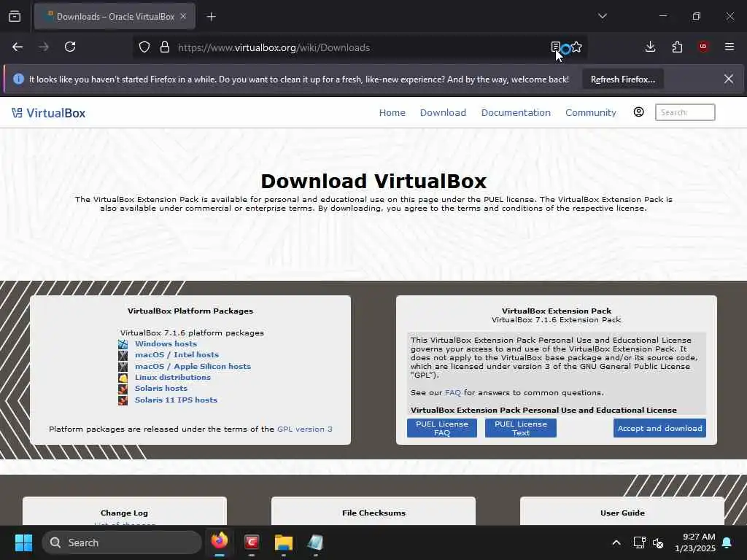Viewport: 747px width, 560px height.
Task: Open macOS / Intel hosts link
Action: [x=177, y=355]
